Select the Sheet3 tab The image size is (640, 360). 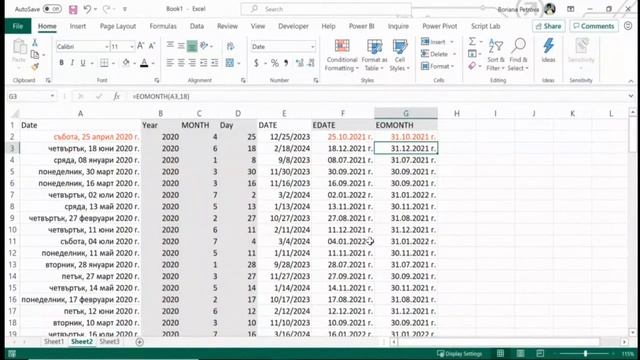[109, 342]
